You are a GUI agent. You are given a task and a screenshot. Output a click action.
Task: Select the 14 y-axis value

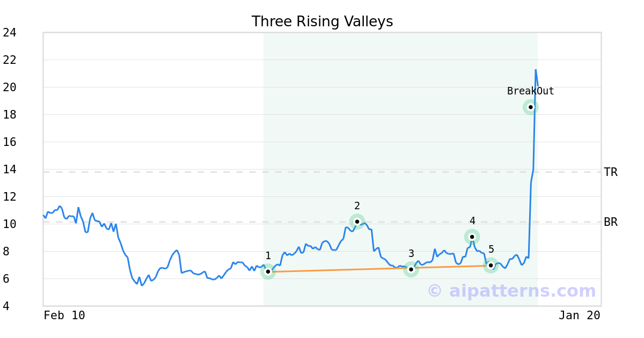[x=10, y=170]
